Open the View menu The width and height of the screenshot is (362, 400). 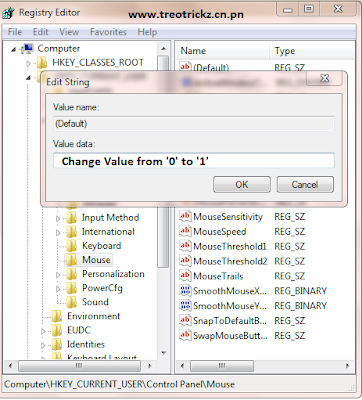[x=69, y=32]
